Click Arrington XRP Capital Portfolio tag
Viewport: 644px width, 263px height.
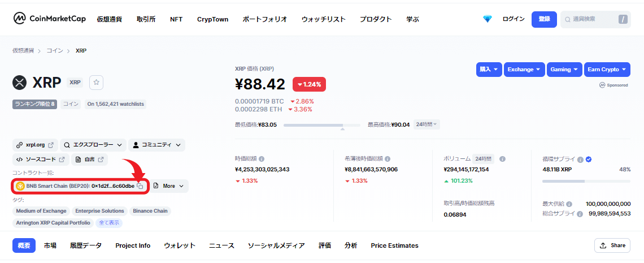point(53,223)
